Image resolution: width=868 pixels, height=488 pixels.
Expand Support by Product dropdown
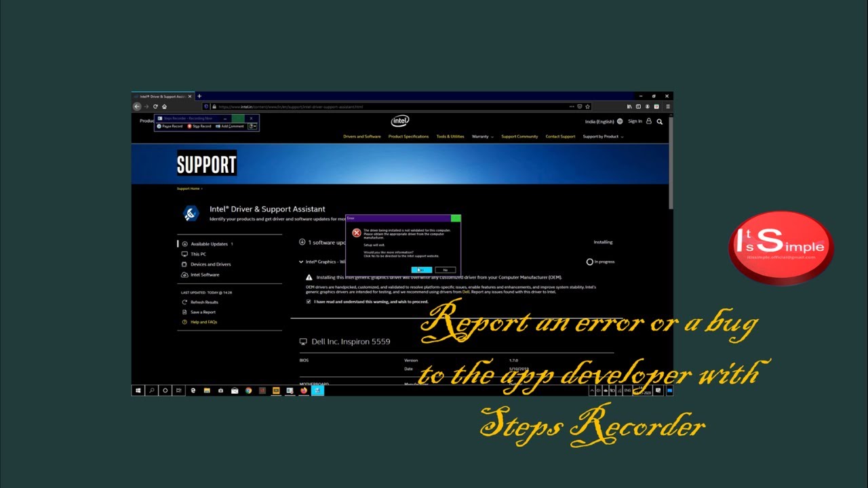[x=603, y=136]
